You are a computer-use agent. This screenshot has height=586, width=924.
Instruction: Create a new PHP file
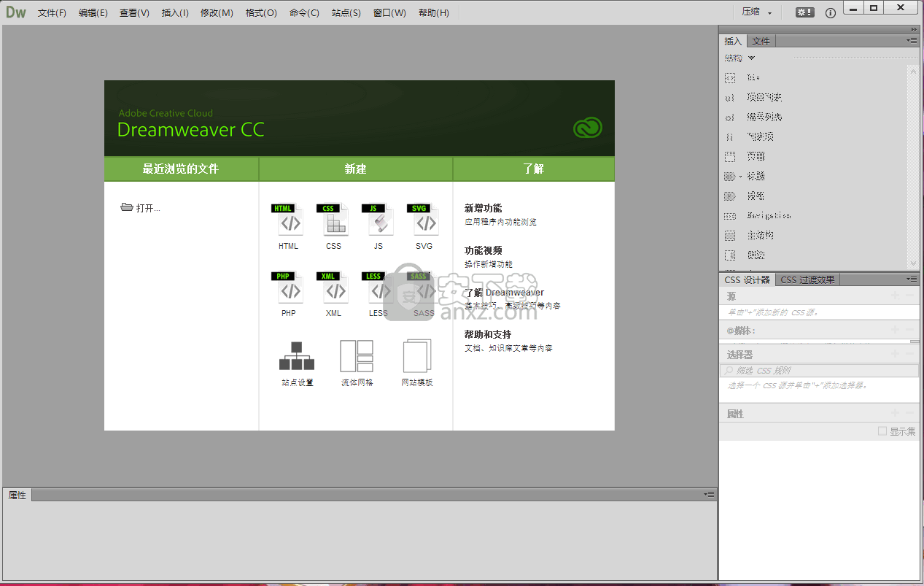288,294
